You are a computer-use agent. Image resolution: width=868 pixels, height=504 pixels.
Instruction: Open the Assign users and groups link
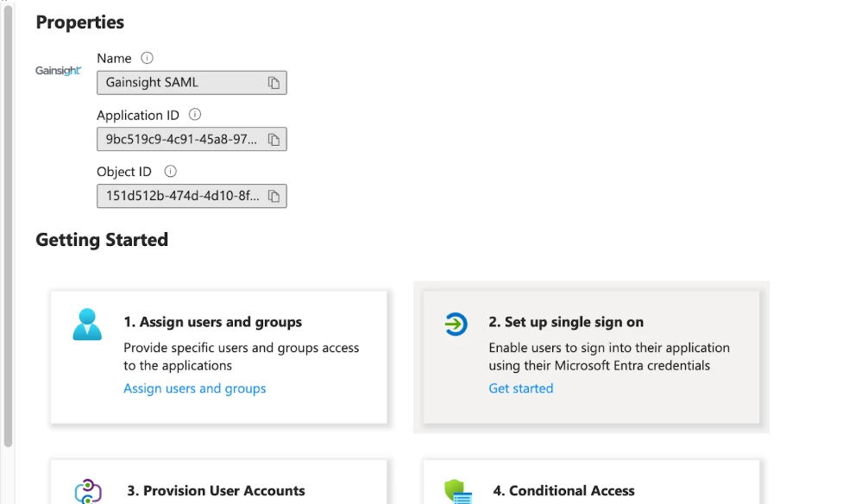[194, 388]
